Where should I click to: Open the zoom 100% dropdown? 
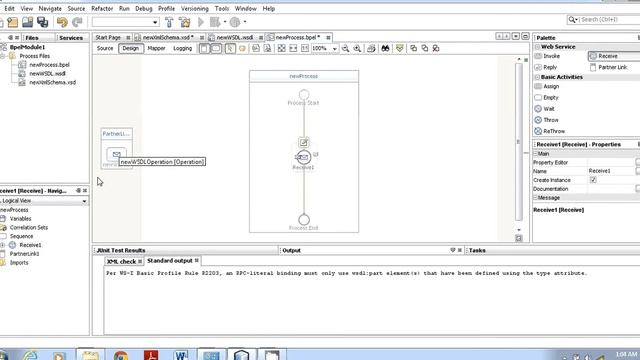[335, 49]
